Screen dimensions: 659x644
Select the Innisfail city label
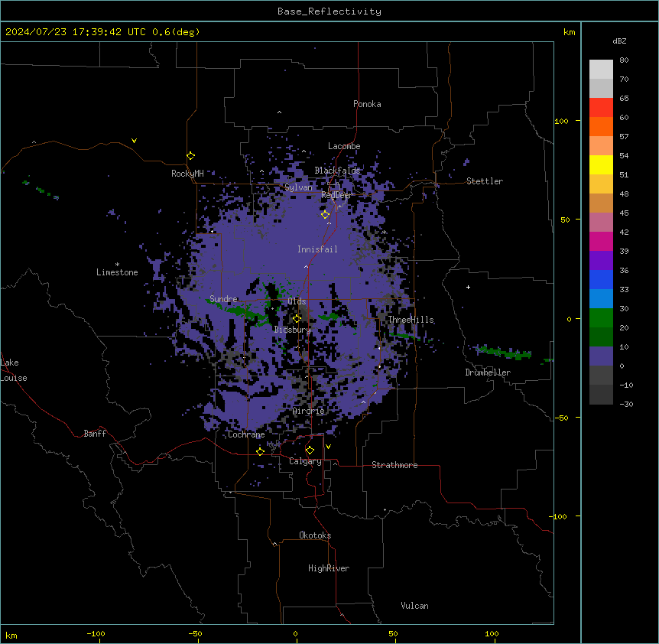(317, 249)
